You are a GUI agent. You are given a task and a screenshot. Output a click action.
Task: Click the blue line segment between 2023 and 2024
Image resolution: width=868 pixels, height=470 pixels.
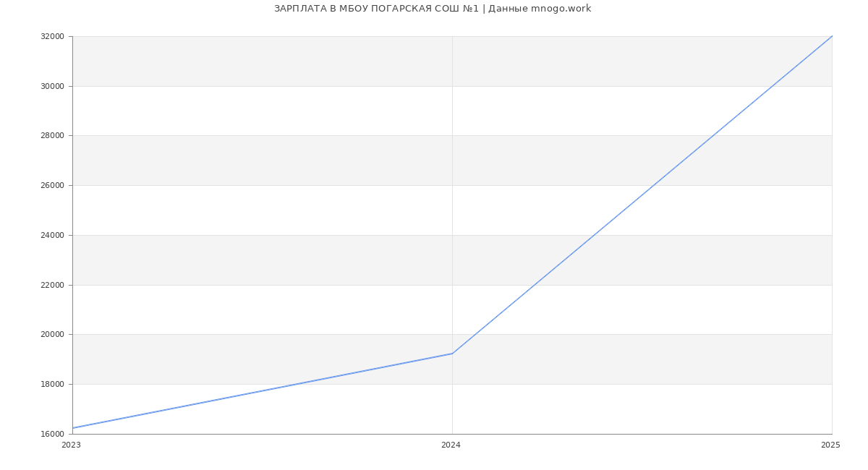263,390
